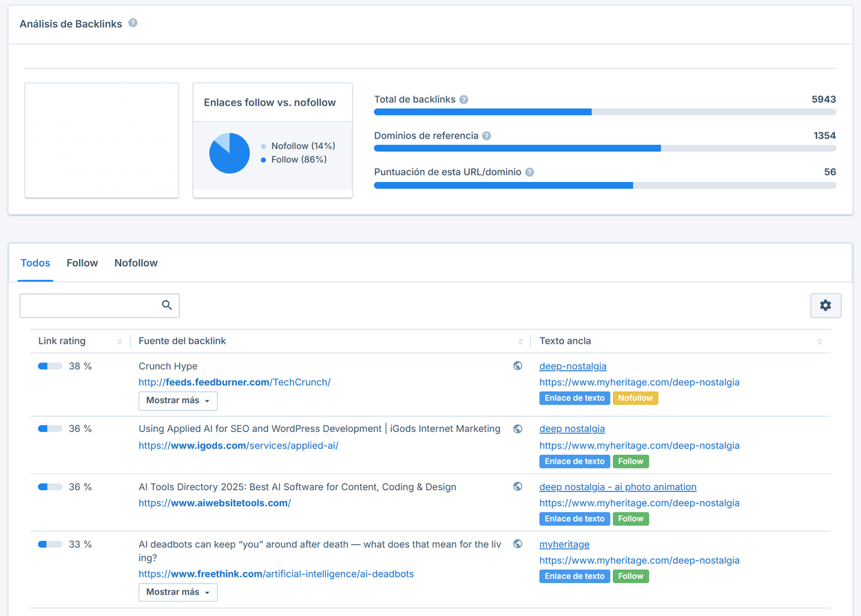Image resolution: width=861 pixels, height=616 pixels.
Task: Click the Total de backlinks progress bar
Action: coord(605,112)
